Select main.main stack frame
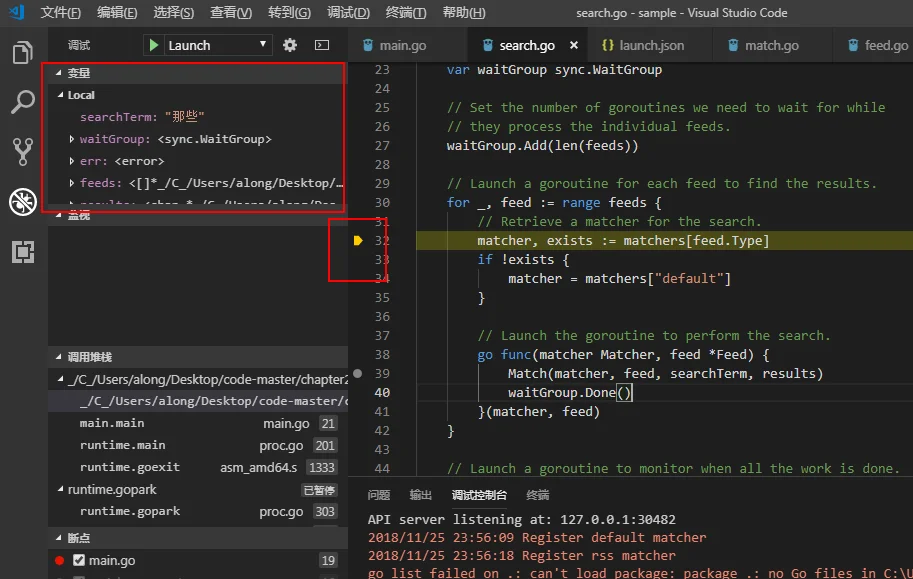Screen dimensions: 913x579 click(x=198, y=423)
